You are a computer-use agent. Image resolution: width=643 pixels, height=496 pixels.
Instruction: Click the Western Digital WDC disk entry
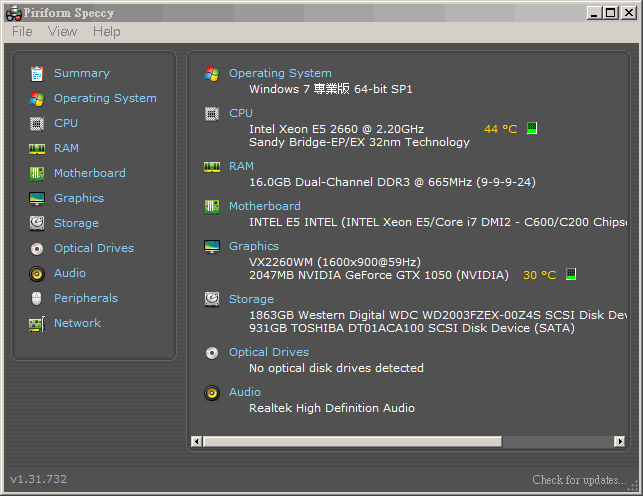tap(438, 315)
